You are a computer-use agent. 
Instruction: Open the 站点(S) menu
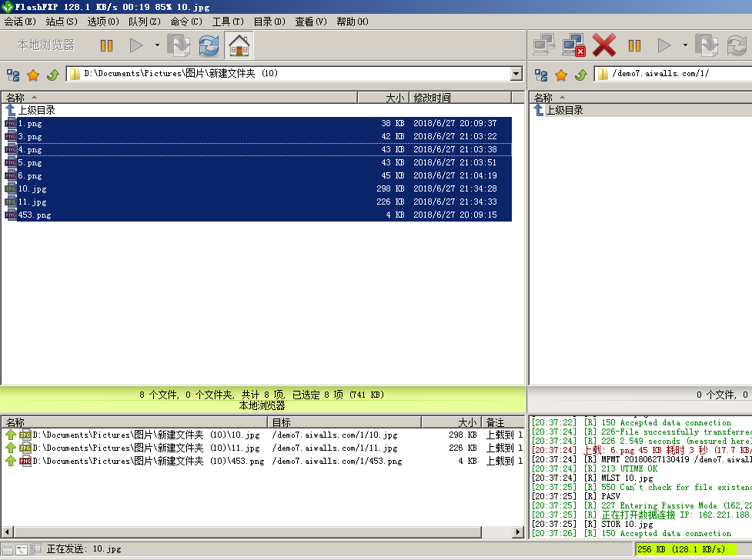click(x=61, y=22)
